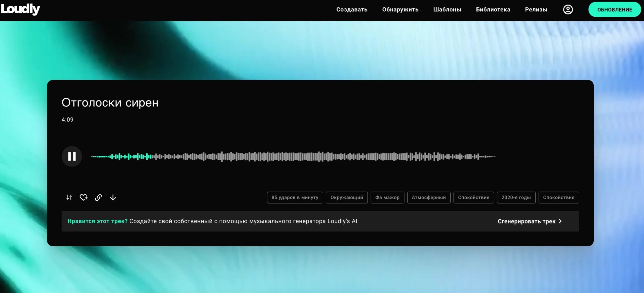Download the track with arrow icon
The height and width of the screenshot is (293, 644).
coord(113,198)
